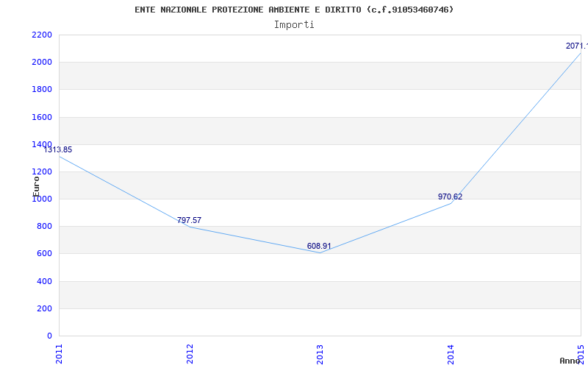588x368 pixels.
Task: Click the 2011 x-axis year label
Action: pos(60,353)
